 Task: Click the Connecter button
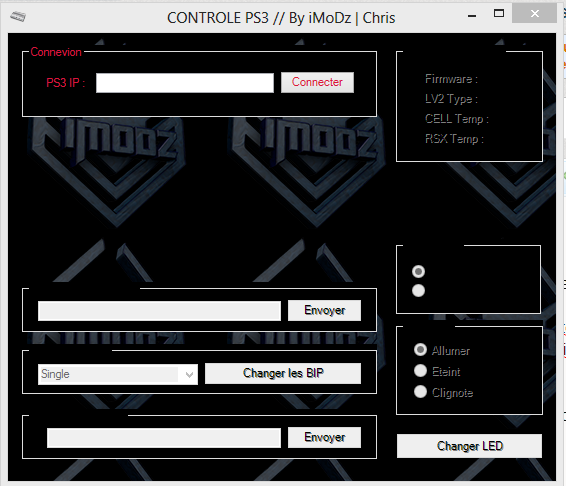coord(317,82)
